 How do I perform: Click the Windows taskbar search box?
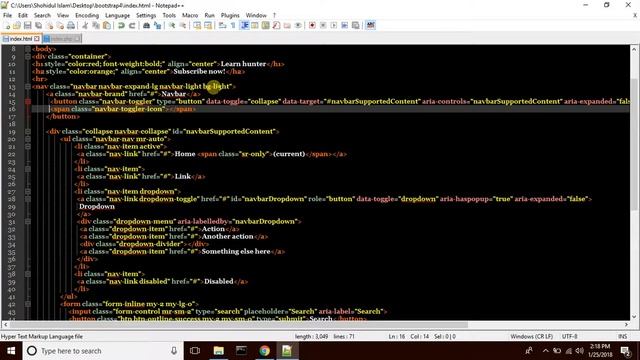(x=102, y=351)
